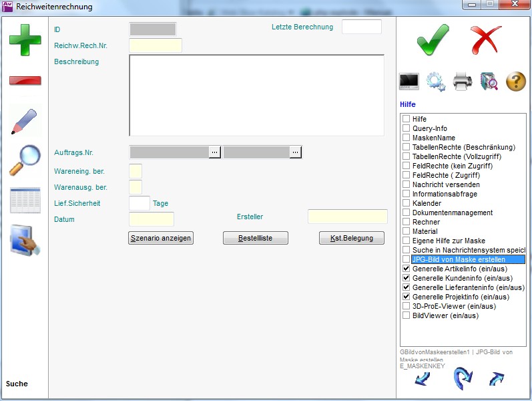Open first Auftrags.Nr. lookup ellipsis button

[x=214, y=152]
